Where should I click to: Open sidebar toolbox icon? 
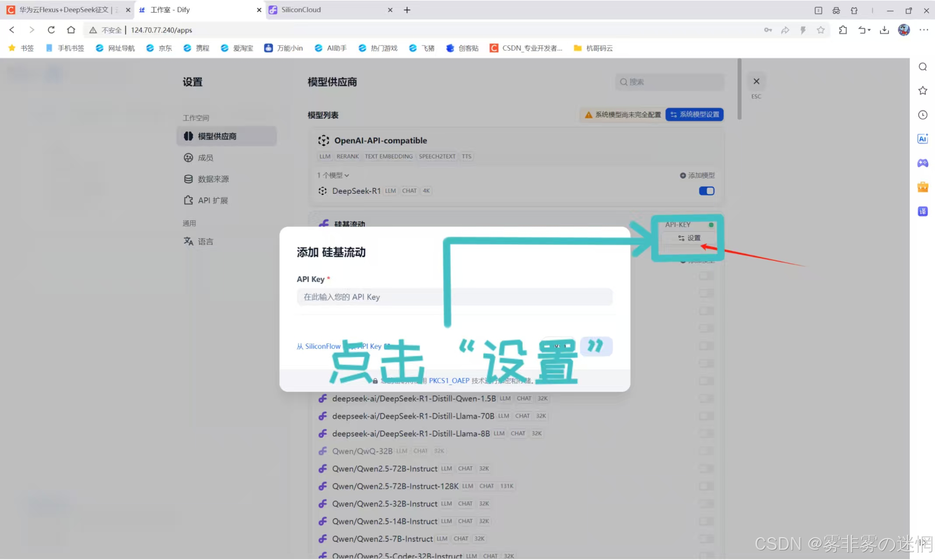(923, 187)
